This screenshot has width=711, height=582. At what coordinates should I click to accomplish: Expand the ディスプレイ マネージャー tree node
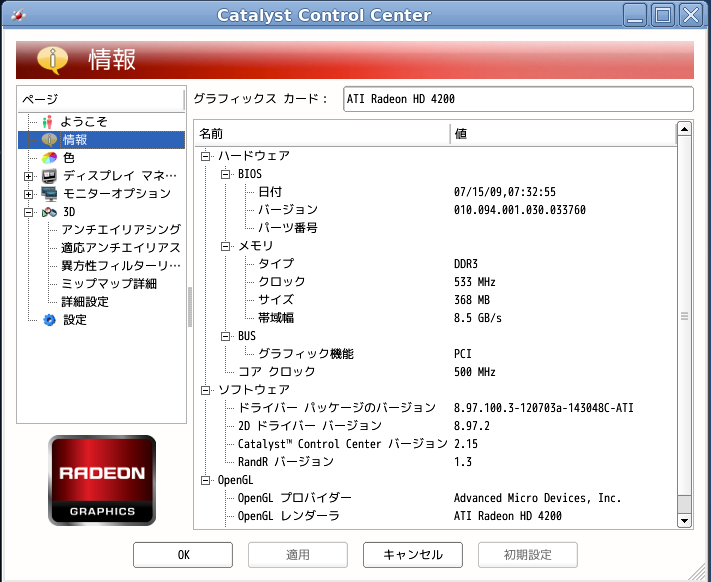(x=28, y=176)
